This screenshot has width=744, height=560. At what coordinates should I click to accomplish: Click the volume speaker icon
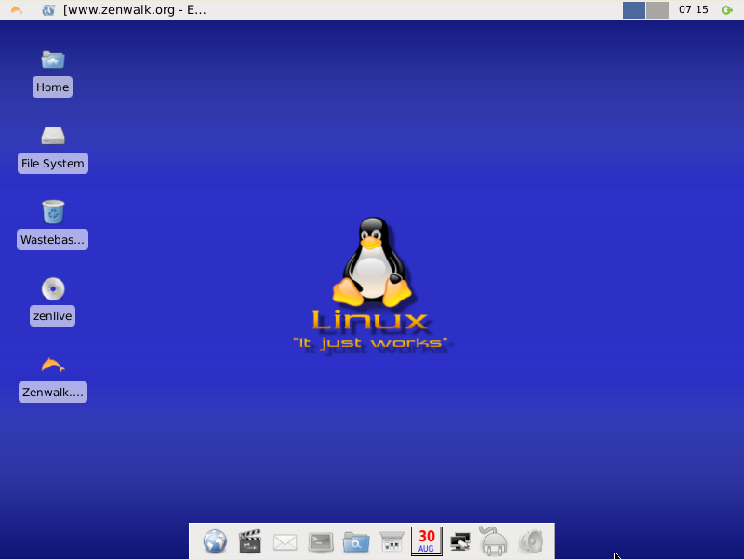click(x=530, y=541)
